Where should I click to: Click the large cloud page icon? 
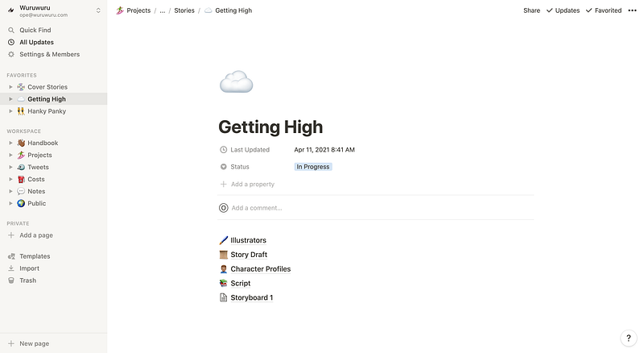click(x=236, y=83)
